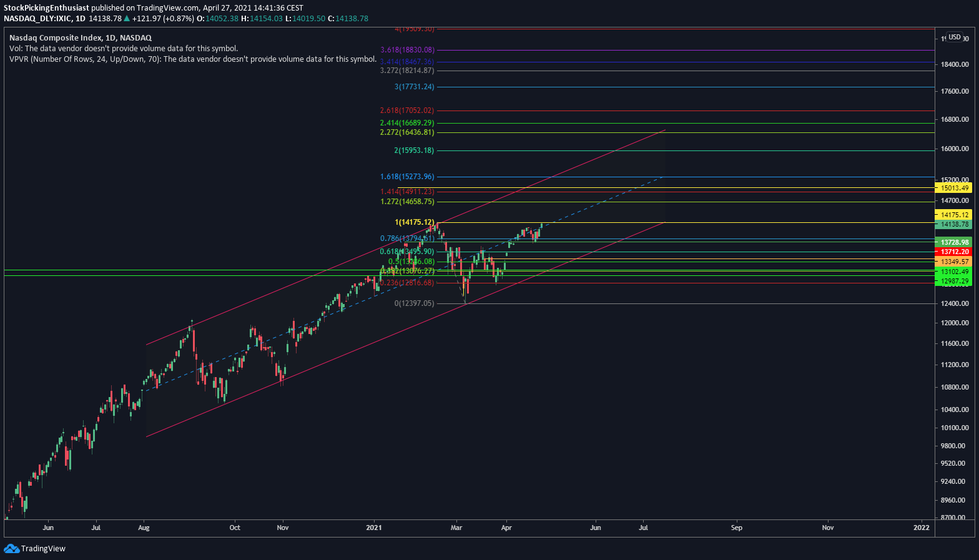The width and height of the screenshot is (979, 560).
Task: Click the USD currency button
Action: [x=955, y=37]
